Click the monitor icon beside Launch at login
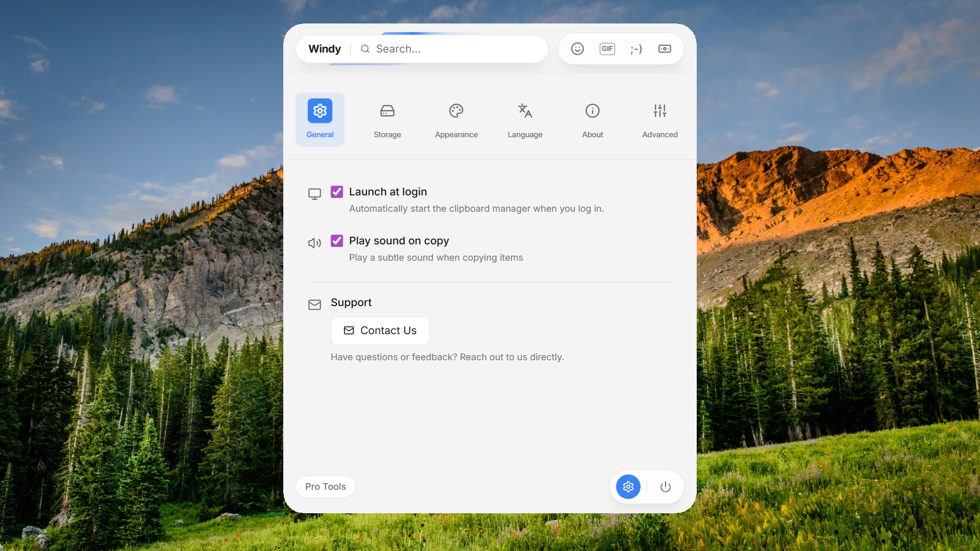Image resolution: width=980 pixels, height=551 pixels. pyautogui.click(x=314, y=194)
